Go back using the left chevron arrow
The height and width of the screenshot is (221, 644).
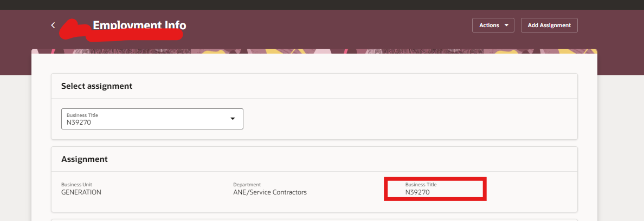click(x=53, y=25)
